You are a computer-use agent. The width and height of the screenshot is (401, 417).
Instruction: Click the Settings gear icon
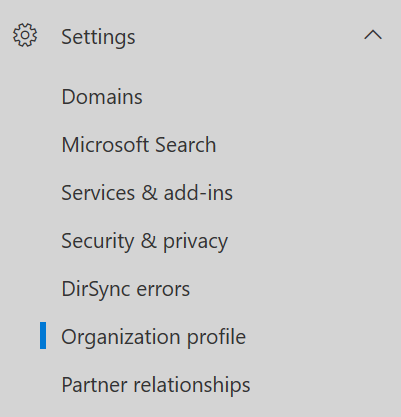[x=25, y=35]
